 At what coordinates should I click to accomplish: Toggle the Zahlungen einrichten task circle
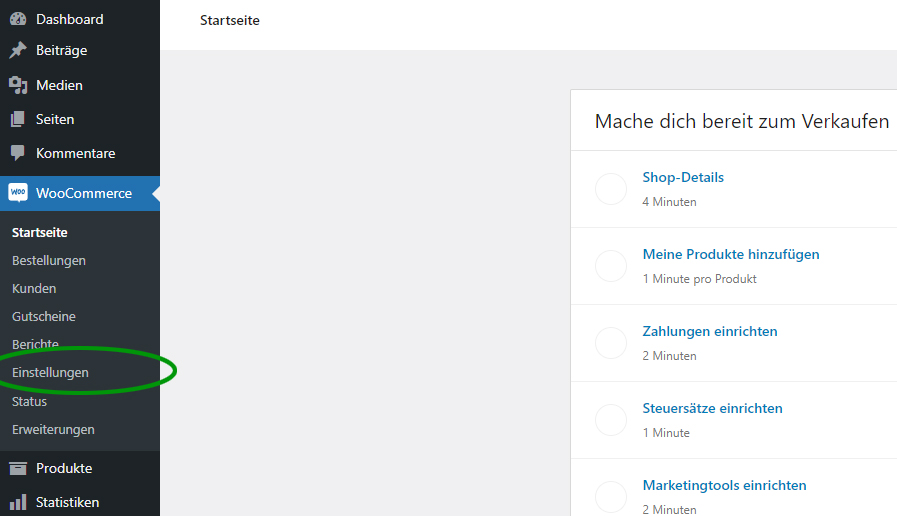coord(611,343)
